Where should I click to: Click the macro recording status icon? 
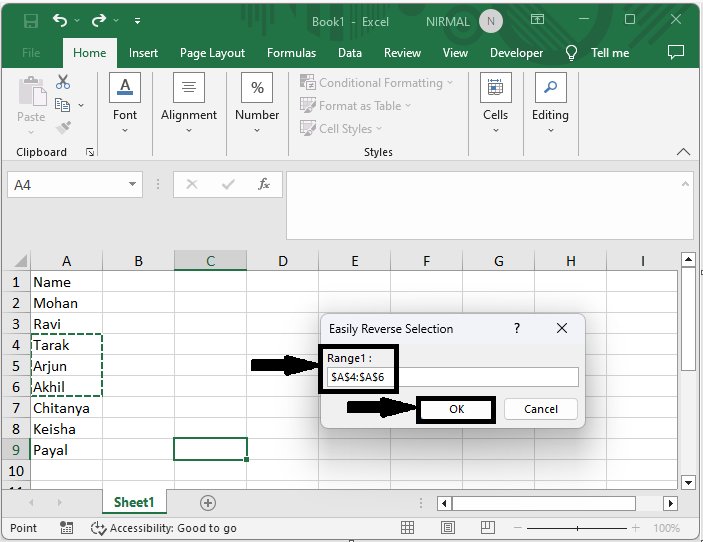(66, 528)
